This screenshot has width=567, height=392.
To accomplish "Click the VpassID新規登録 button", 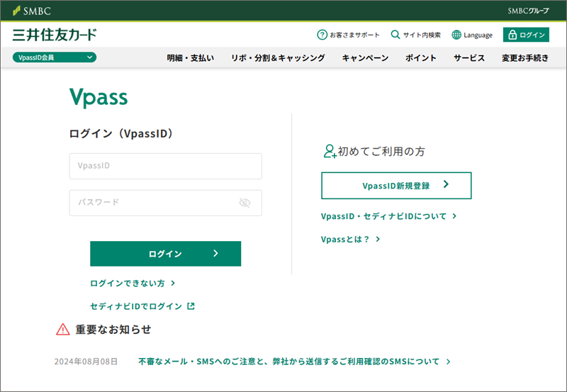I will click(x=396, y=185).
